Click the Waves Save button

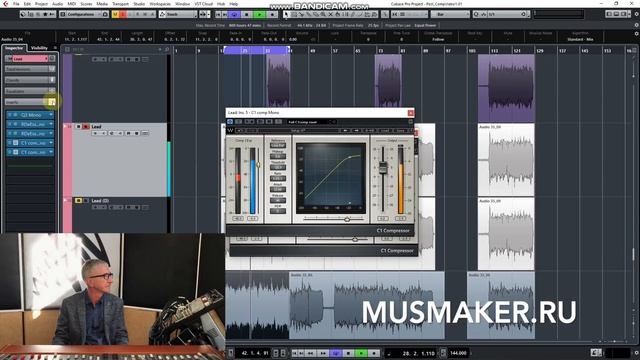pos(400,131)
